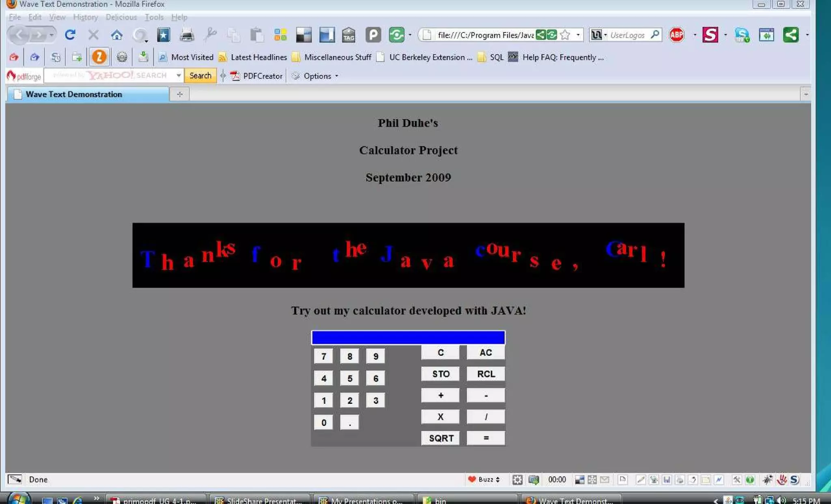Open the Adblock Plus dropdown arrow
The width and height of the screenshot is (831, 504).
695,35
